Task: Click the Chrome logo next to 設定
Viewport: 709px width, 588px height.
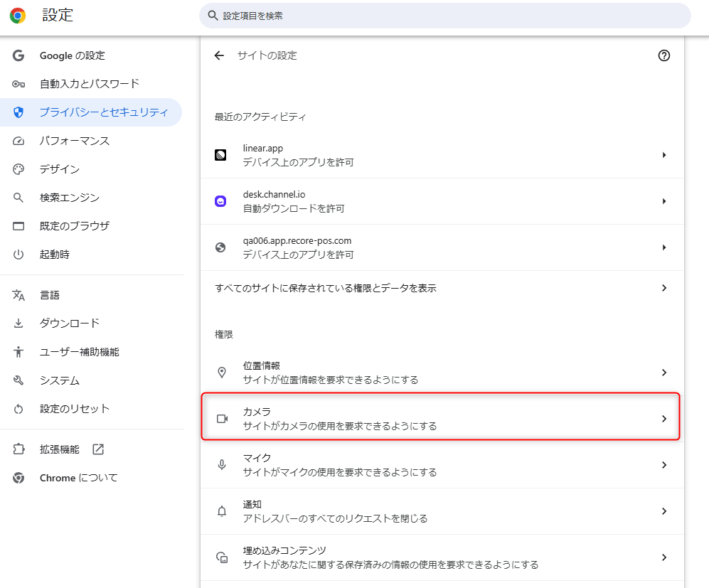Action: (18, 16)
